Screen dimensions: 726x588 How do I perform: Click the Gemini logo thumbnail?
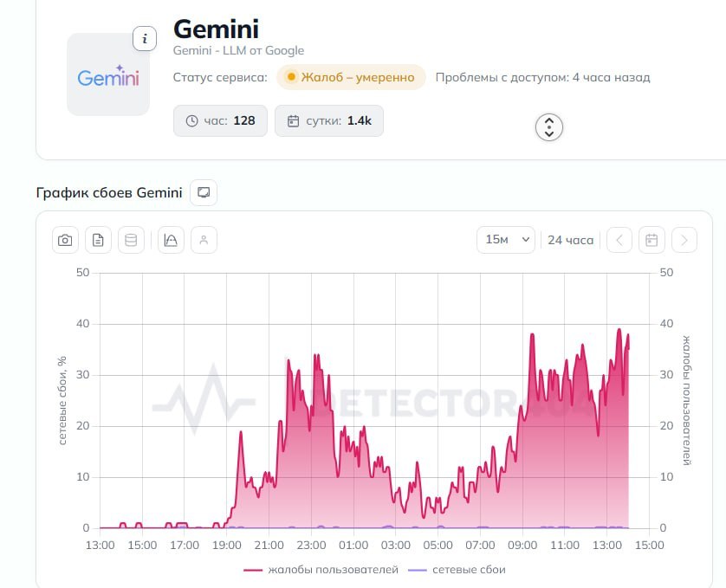[108, 74]
